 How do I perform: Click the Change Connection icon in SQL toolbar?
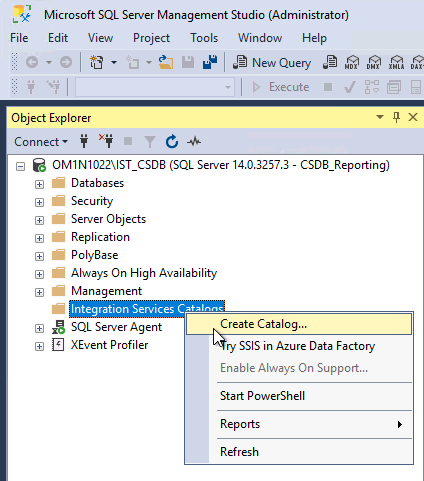tap(53, 87)
